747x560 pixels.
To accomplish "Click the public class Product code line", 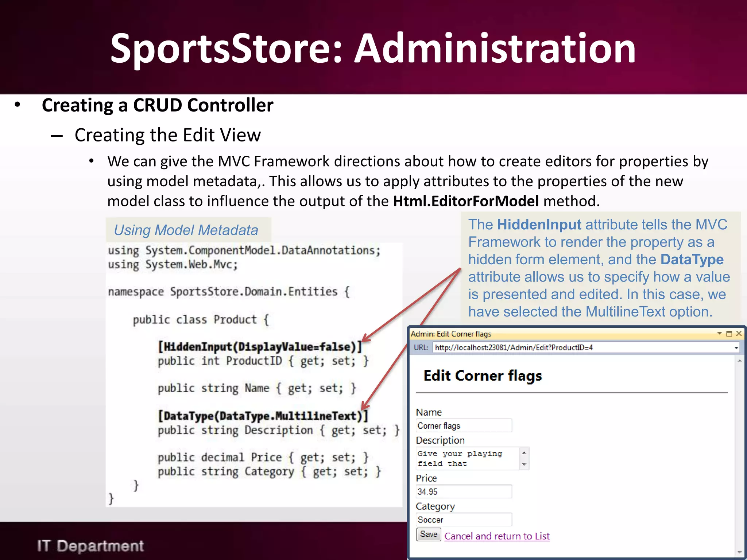I will coord(201,320).
